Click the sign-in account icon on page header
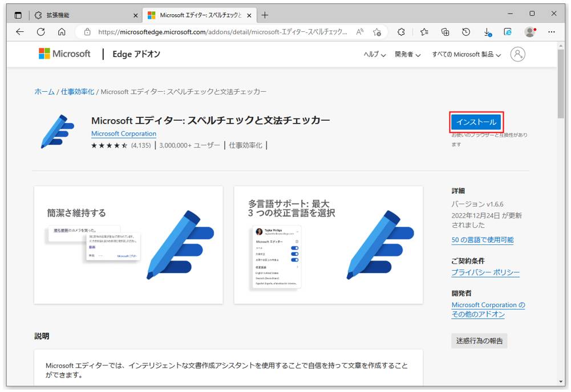The width and height of the screenshot is (571, 392). tap(517, 54)
